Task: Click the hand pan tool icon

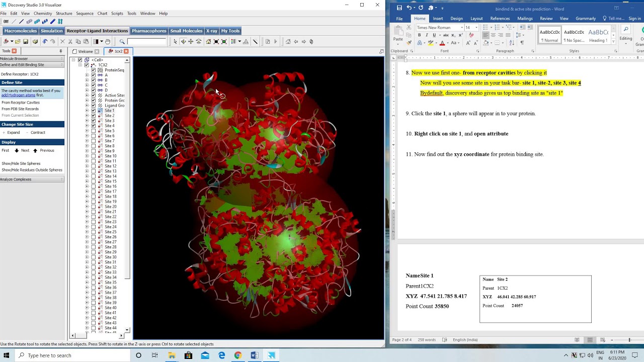Action: [x=108, y=42]
